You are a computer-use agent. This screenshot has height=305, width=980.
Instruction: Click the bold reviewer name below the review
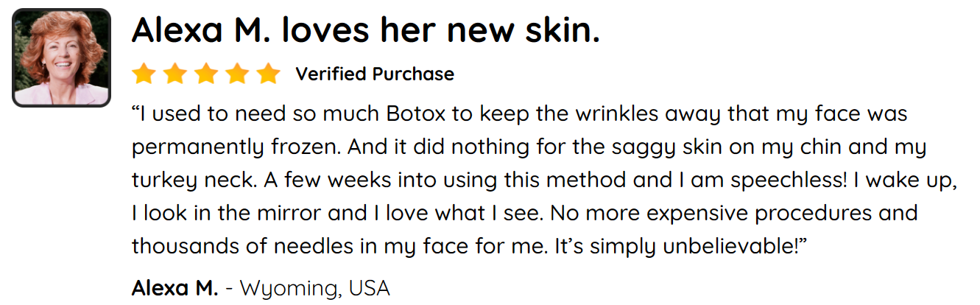[x=175, y=287]
